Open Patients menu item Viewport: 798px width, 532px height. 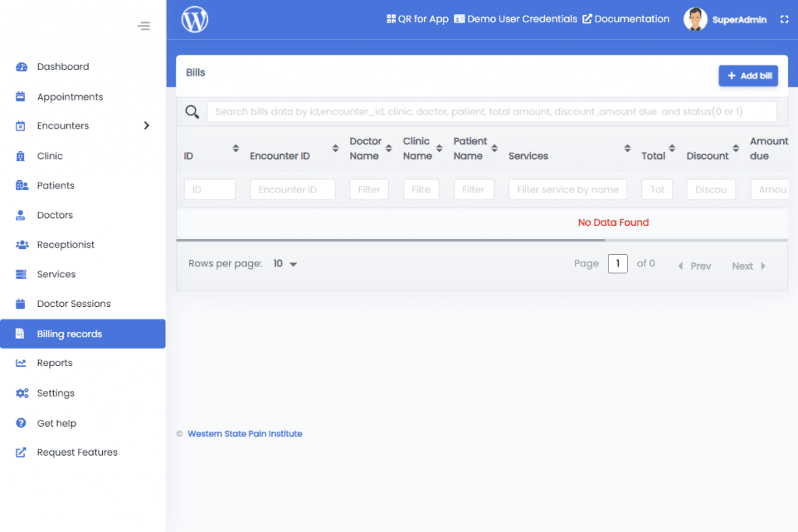83,185
